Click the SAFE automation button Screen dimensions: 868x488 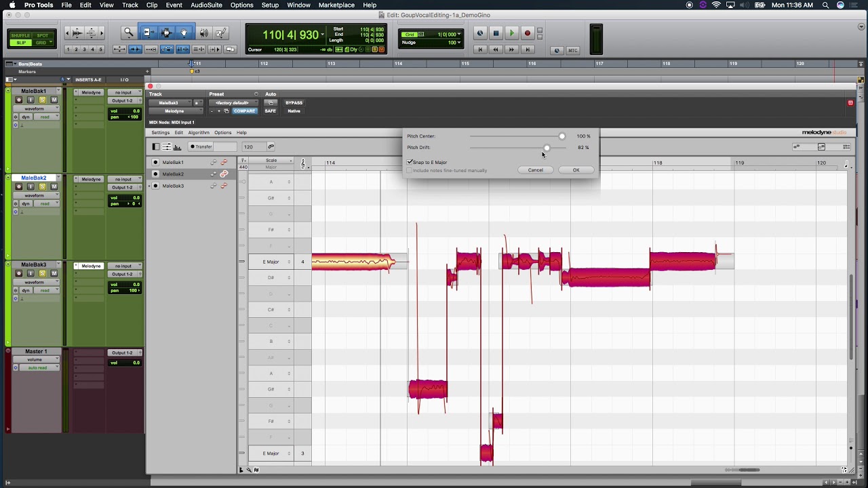pos(271,111)
